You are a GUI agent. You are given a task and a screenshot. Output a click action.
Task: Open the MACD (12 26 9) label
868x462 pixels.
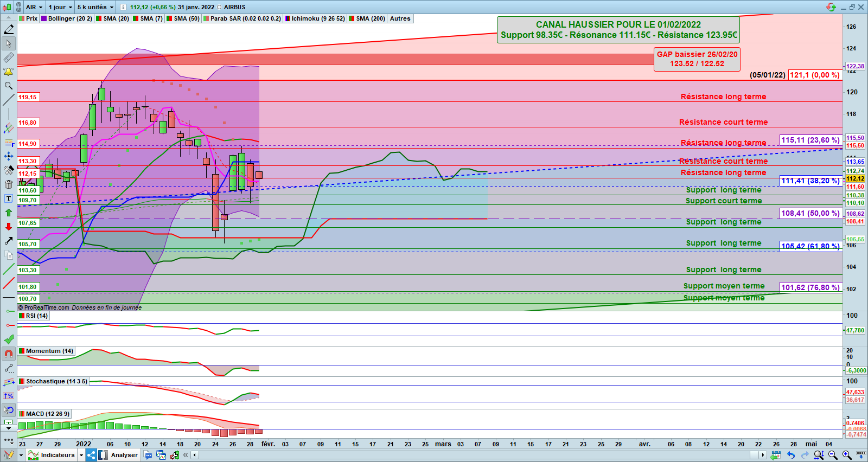(44, 414)
